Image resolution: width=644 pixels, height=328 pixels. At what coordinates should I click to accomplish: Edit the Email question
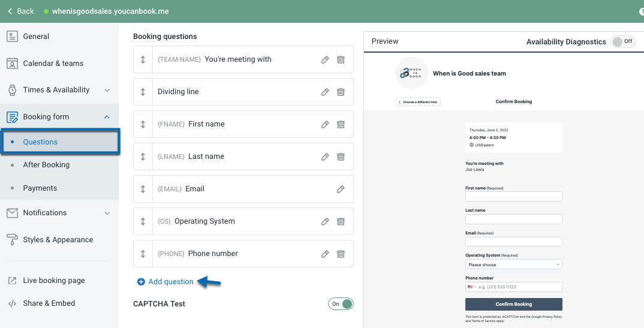click(x=341, y=189)
